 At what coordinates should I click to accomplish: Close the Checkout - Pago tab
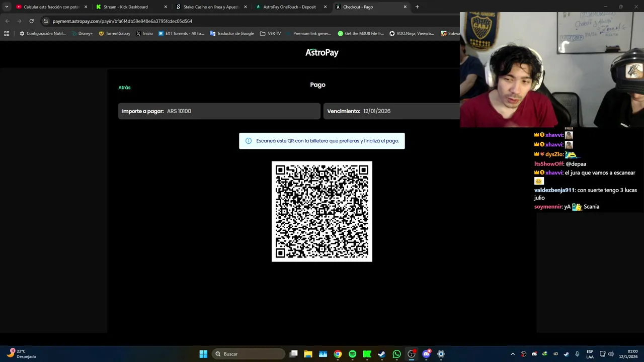tap(405, 7)
